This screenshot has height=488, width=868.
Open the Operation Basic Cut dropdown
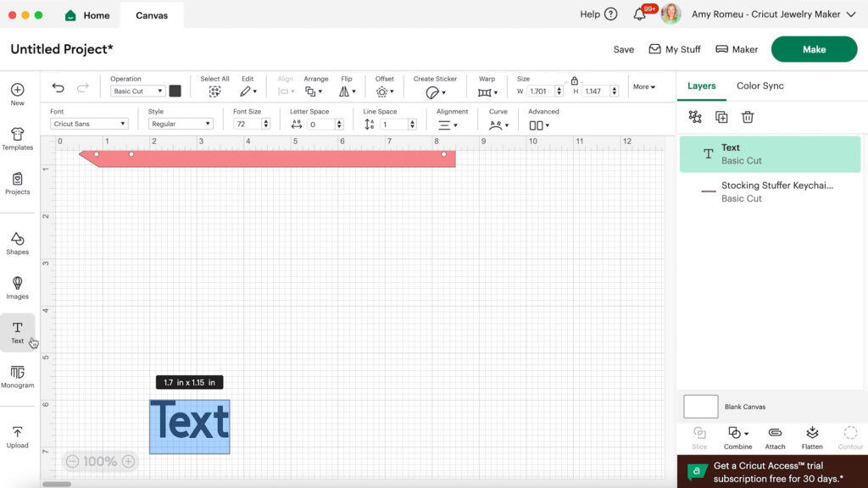[x=137, y=91]
